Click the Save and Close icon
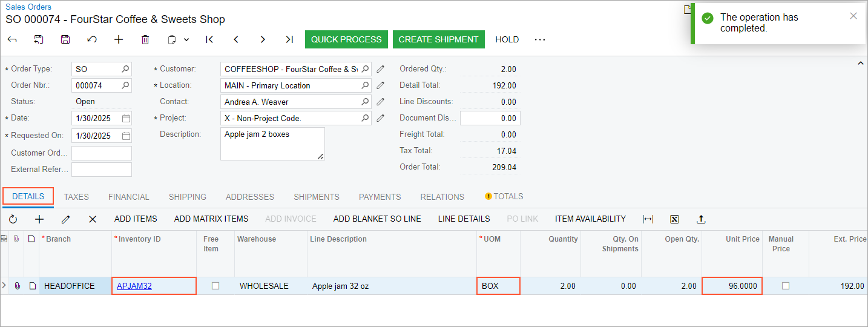This screenshot has height=327, width=868. click(x=39, y=39)
